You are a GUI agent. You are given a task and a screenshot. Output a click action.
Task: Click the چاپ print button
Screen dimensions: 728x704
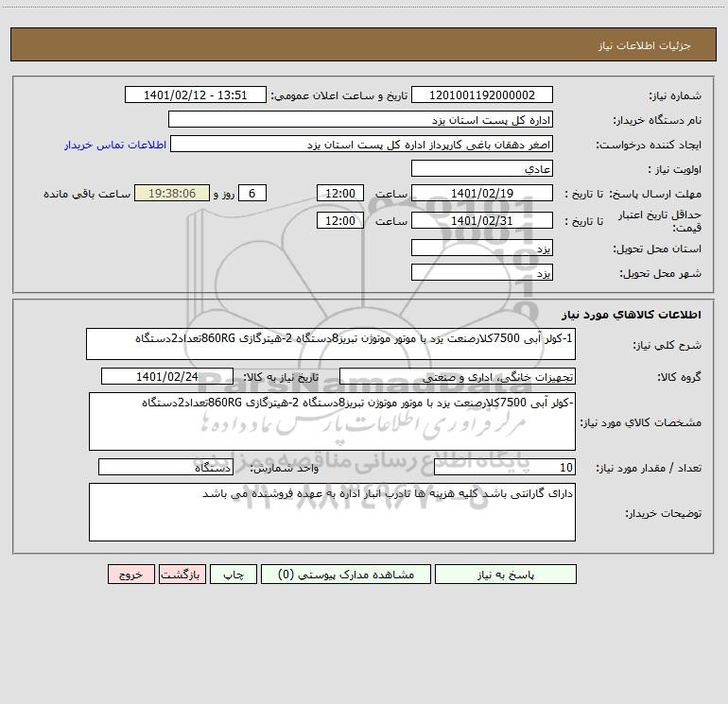pos(234,575)
